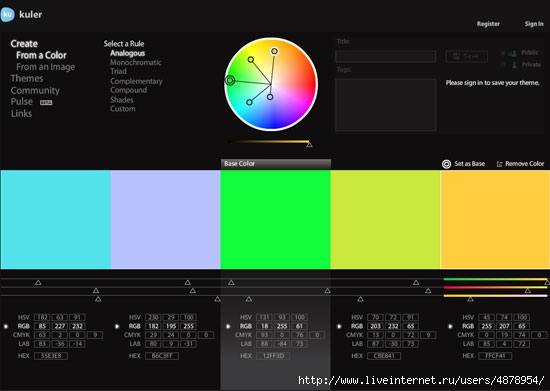Select the blue marker near wheel center
The width and height of the screenshot is (550, 391).
270,97
